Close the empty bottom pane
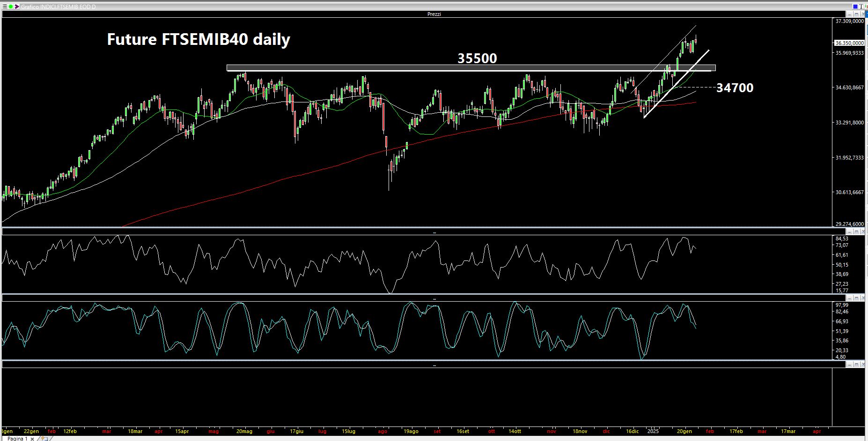868x441 pixels. 863,364
